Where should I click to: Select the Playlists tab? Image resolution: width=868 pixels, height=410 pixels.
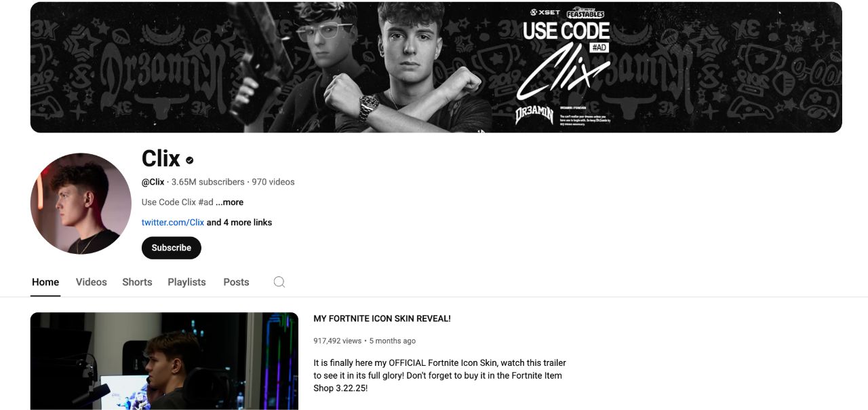click(186, 282)
